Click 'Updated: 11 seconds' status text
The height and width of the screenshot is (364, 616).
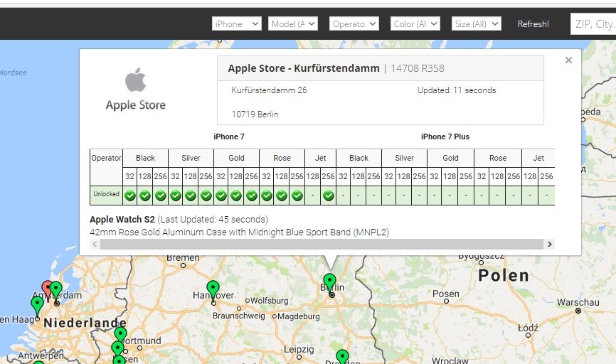click(x=457, y=90)
